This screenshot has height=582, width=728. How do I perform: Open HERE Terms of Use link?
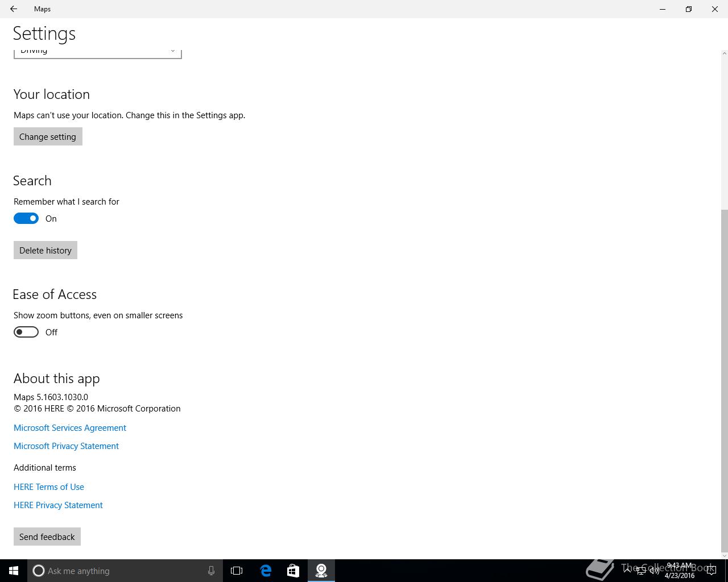49,487
